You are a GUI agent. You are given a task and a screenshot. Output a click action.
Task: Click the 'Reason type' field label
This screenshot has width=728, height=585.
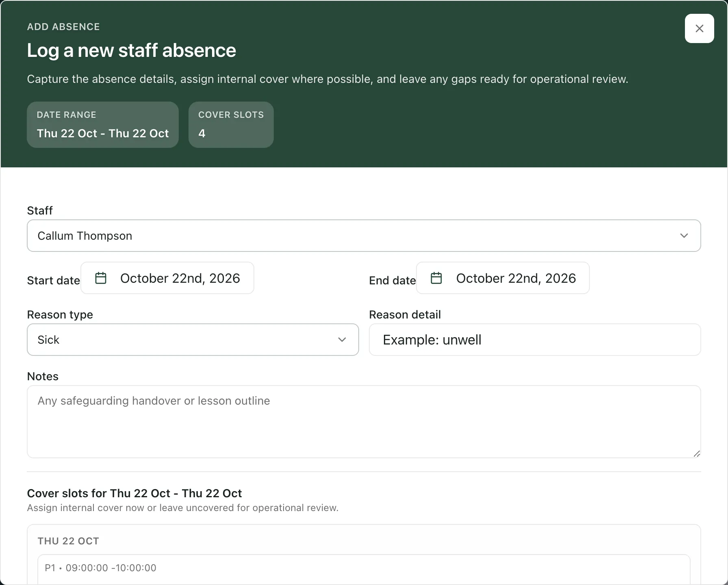click(x=60, y=315)
